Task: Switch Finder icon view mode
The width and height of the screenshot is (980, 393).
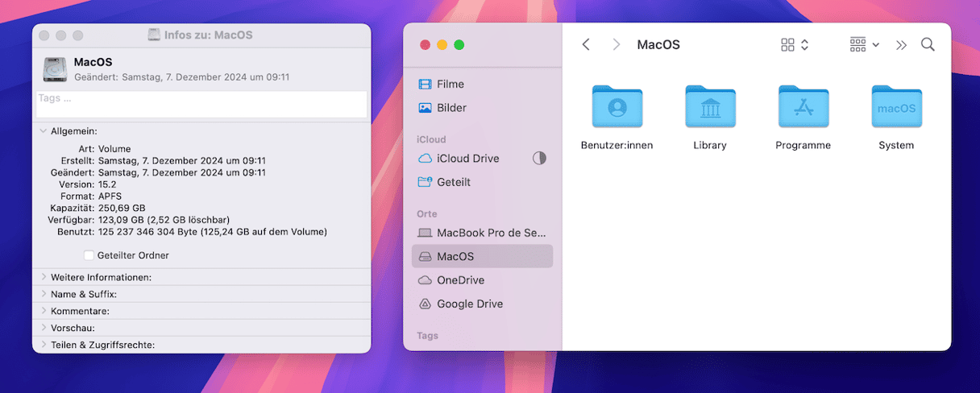Action: pyautogui.click(x=794, y=45)
